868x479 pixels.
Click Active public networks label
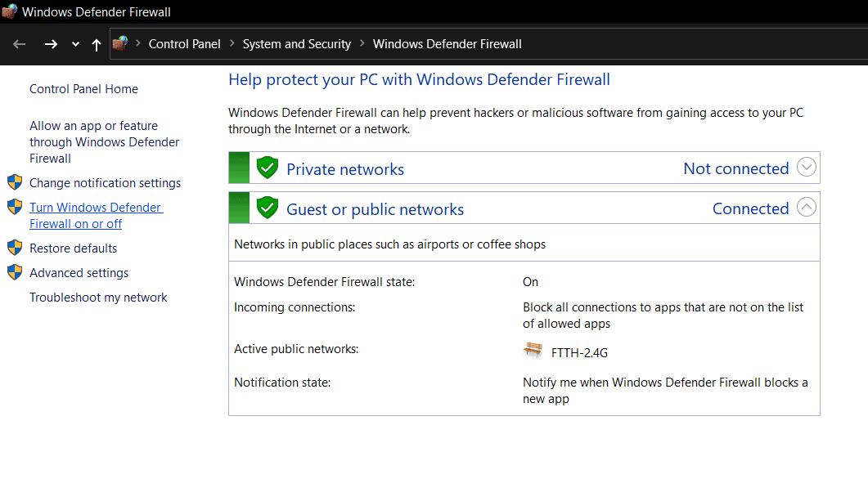[x=296, y=349]
